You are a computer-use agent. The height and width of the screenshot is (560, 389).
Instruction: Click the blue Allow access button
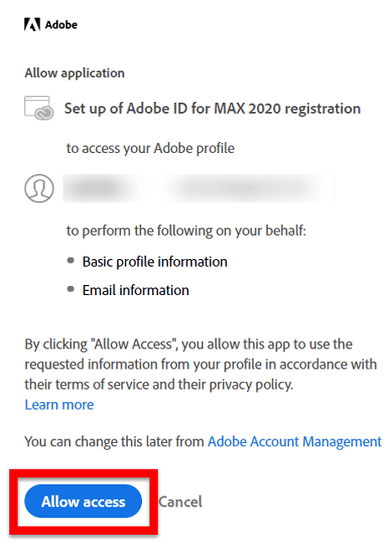(83, 501)
